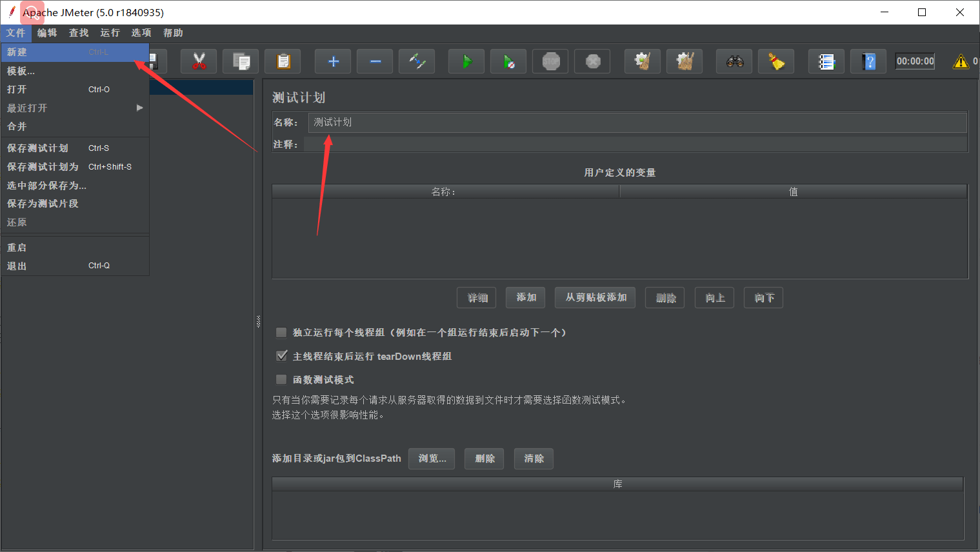Click the 名称: column header of variables table
The width and height of the screenshot is (980, 552).
tap(446, 192)
